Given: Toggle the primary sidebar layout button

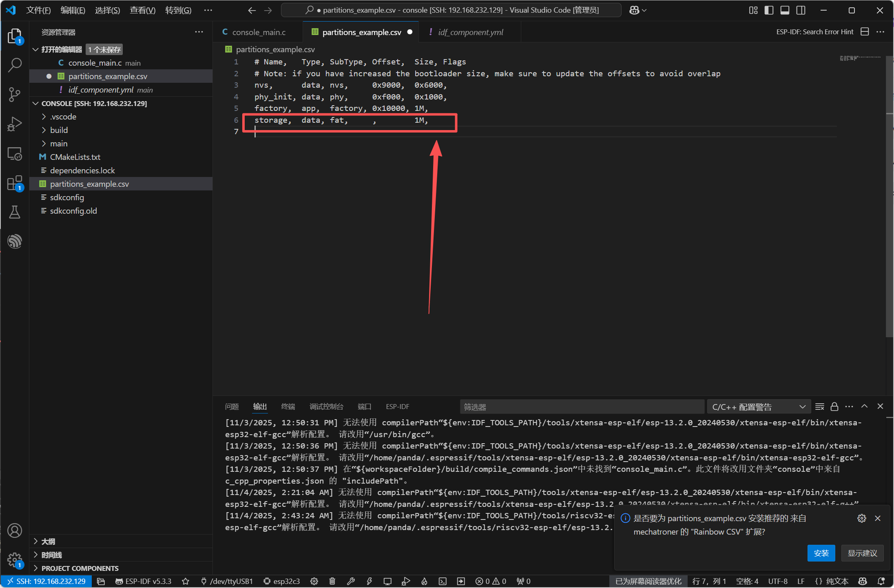Looking at the screenshot, I should (769, 10).
